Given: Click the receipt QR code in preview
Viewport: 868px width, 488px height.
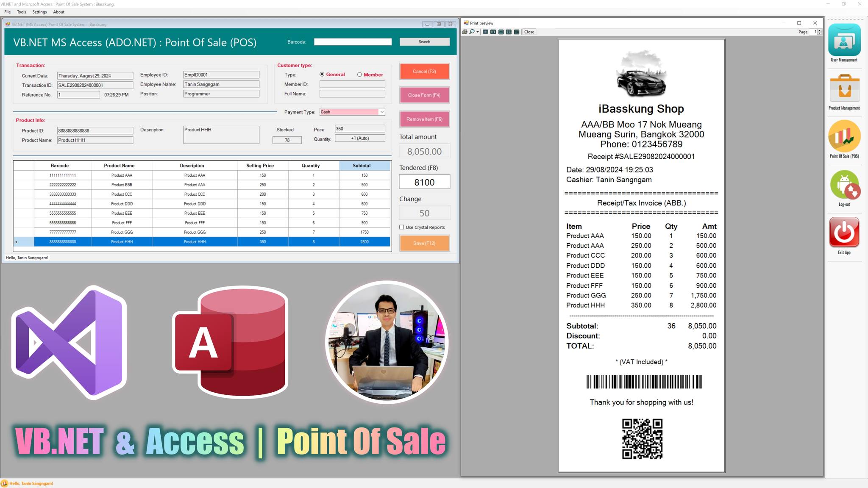Looking at the screenshot, I should pos(642,439).
